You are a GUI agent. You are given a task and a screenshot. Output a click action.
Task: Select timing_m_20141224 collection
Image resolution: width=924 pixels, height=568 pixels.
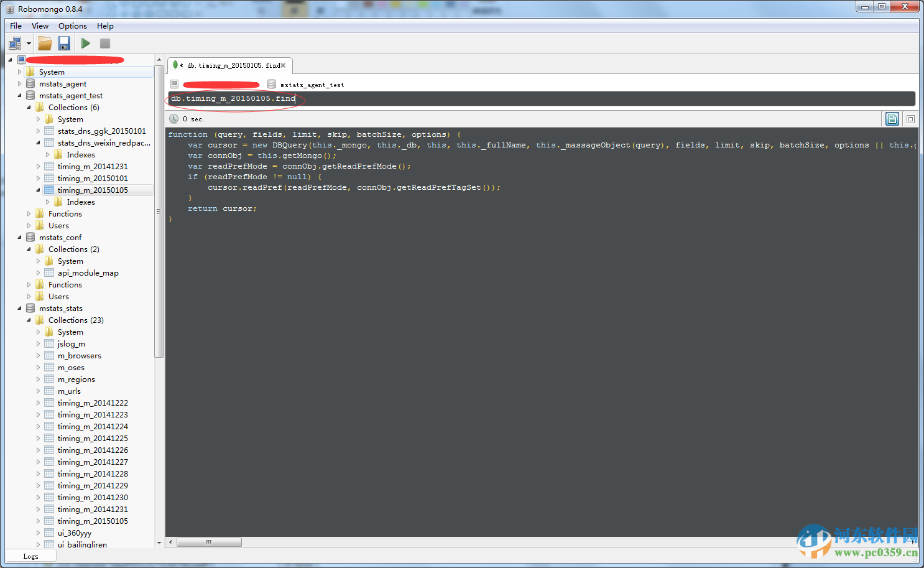(93, 427)
